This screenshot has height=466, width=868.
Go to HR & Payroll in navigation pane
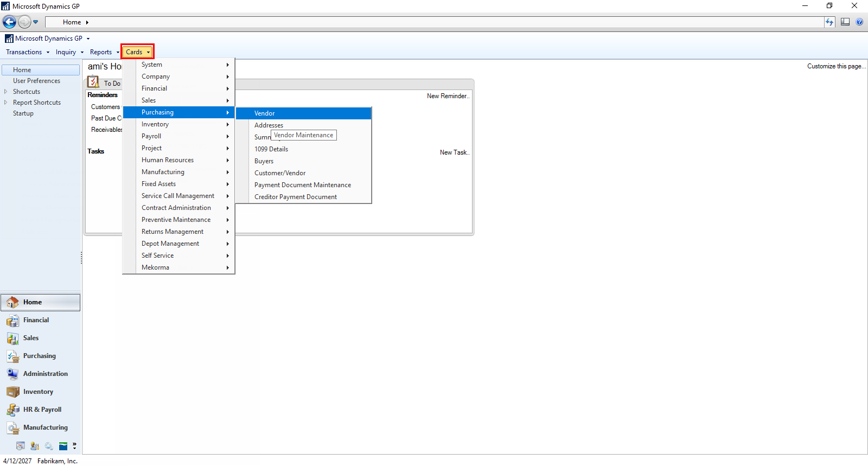click(x=41, y=410)
